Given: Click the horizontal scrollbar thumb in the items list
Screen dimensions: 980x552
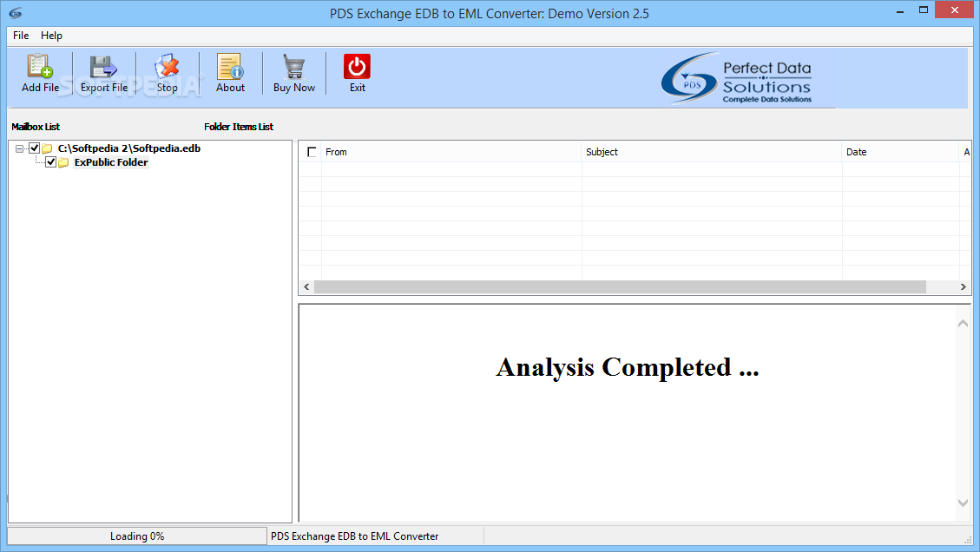Looking at the screenshot, I should pyautogui.click(x=620, y=287).
